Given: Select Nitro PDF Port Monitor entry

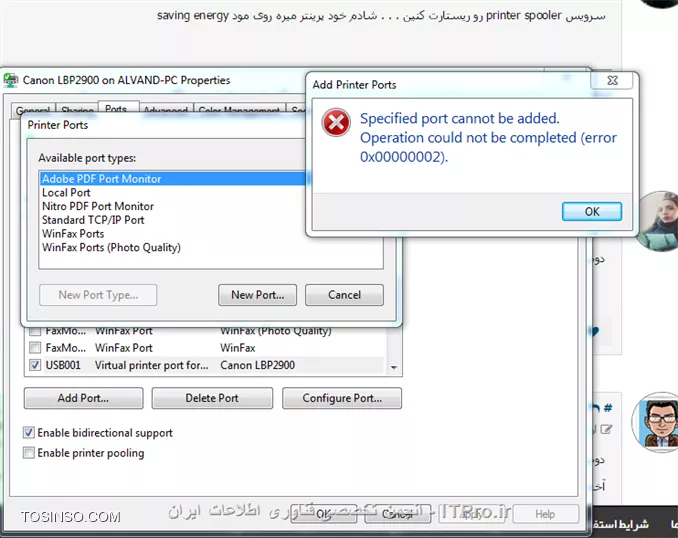Looking at the screenshot, I should pyautogui.click(x=98, y=206).
